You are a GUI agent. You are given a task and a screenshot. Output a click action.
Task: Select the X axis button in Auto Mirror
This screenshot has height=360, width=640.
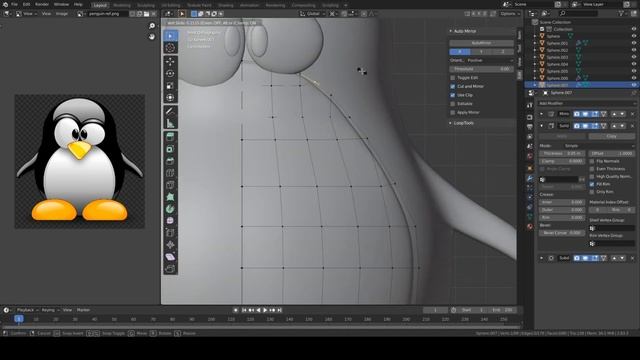click(460, 52)
